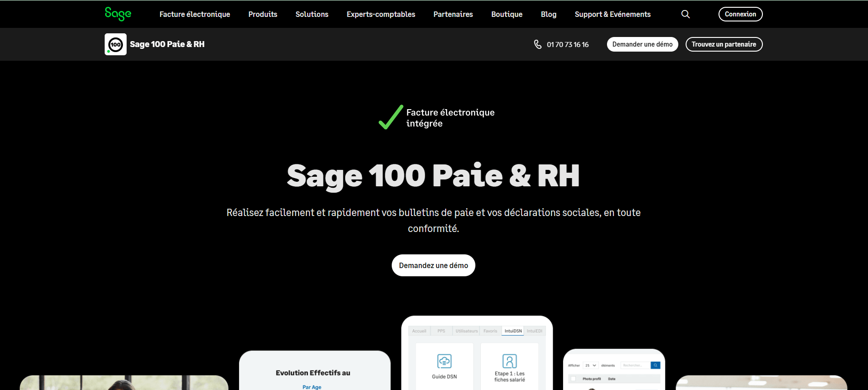Click the Sage 100 product badge icon
Image resolution: width=868 pixels, height=390 pixels.
[116, 44]
